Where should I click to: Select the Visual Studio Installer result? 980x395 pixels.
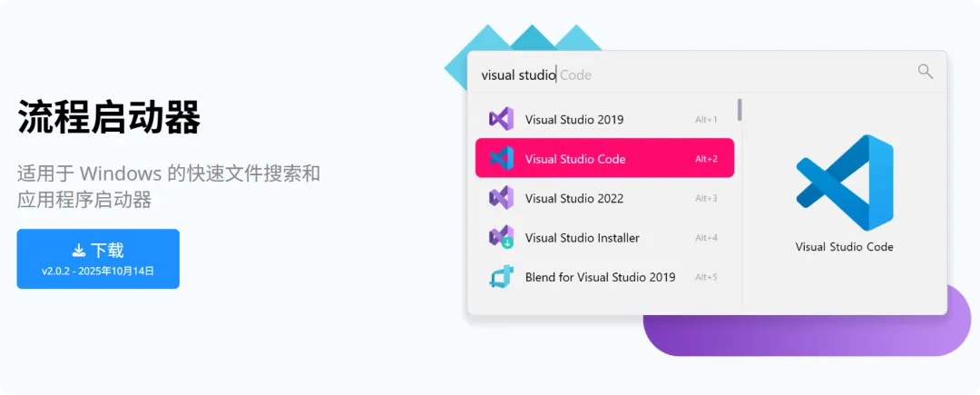tap(604, 238)
